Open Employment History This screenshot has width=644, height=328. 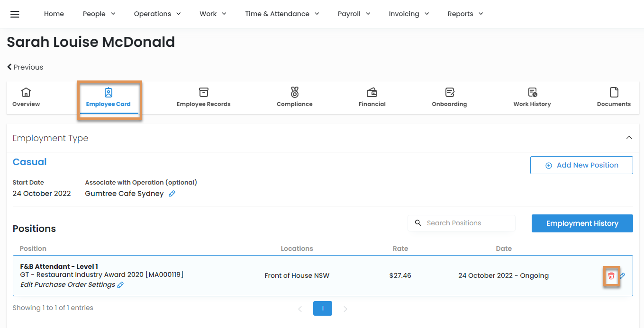coord(582,223)
